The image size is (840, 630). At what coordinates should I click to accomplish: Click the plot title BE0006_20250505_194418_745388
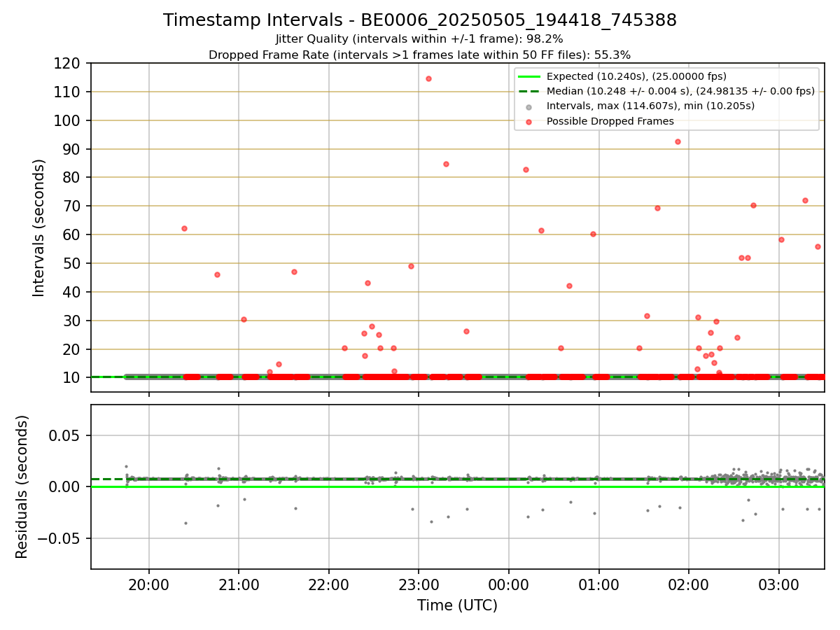point(420,20)
